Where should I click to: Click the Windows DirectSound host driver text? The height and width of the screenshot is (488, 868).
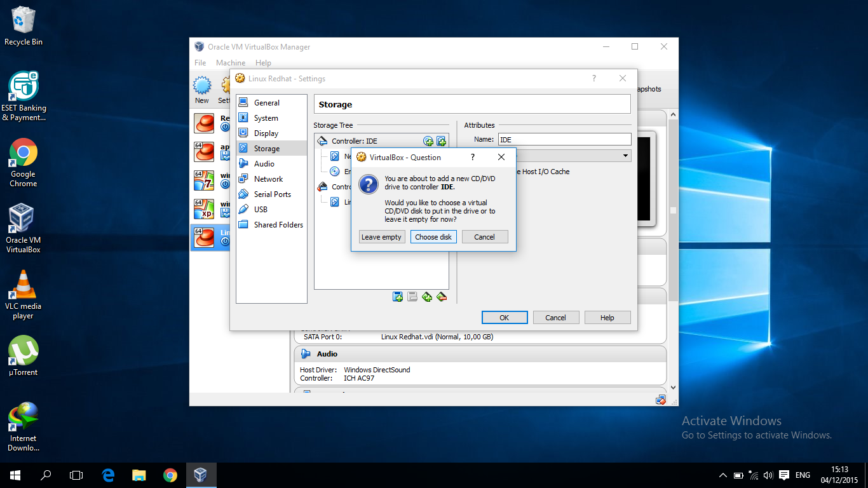(377, 370)
